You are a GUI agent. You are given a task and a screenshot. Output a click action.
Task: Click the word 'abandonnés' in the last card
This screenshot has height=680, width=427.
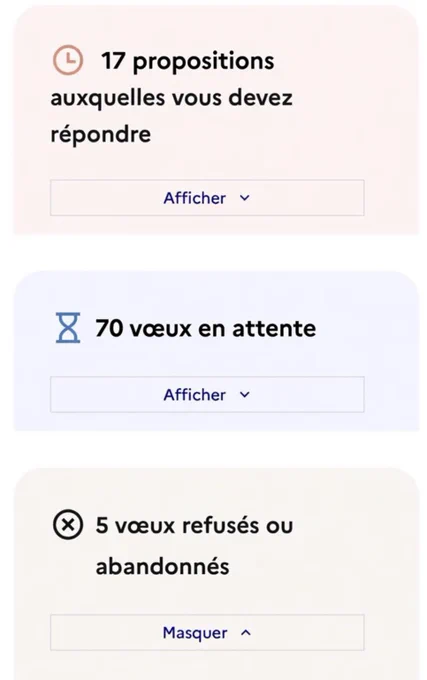pos(162,566)
